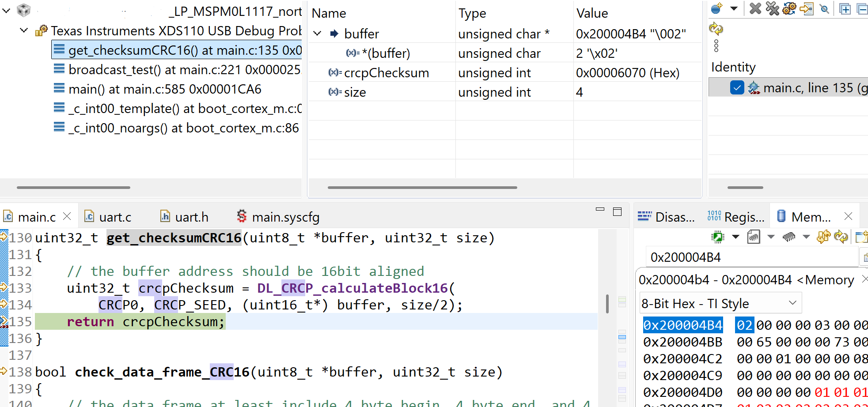
Task: Remove the selected breakpoint
Action: click(755, 8)
